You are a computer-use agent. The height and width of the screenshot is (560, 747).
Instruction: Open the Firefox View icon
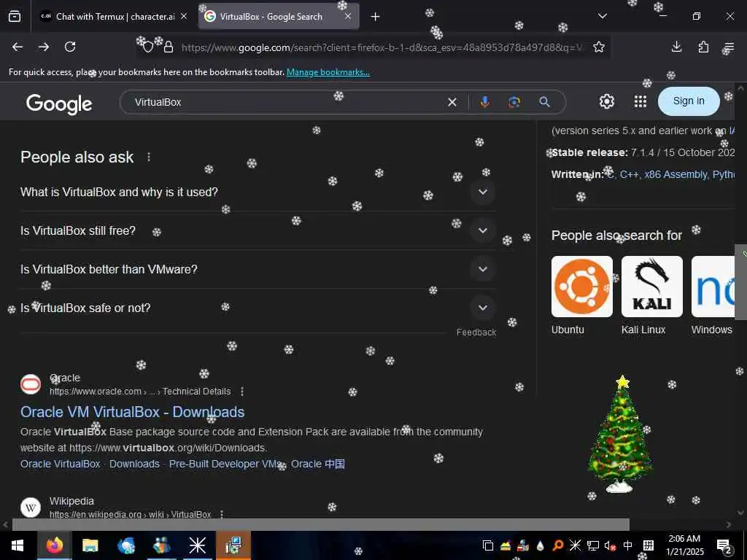[x=15, y=16]
